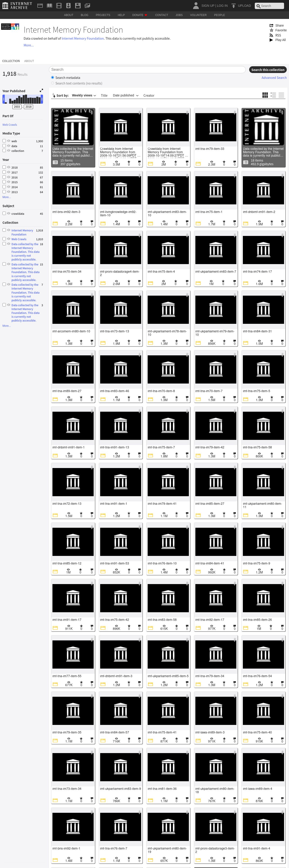The height and width of the screenshot is (868, 289).
Task: Open the 18 items 492.9 gigabytes collection tile
Action: [263, 137]
